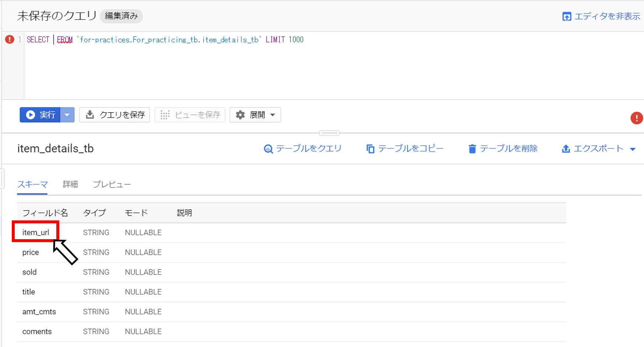Image resolution: width=644 pixels, height=347 pixels.
Task: Select the スキーマ tab
Action: [x=32, y=184]
